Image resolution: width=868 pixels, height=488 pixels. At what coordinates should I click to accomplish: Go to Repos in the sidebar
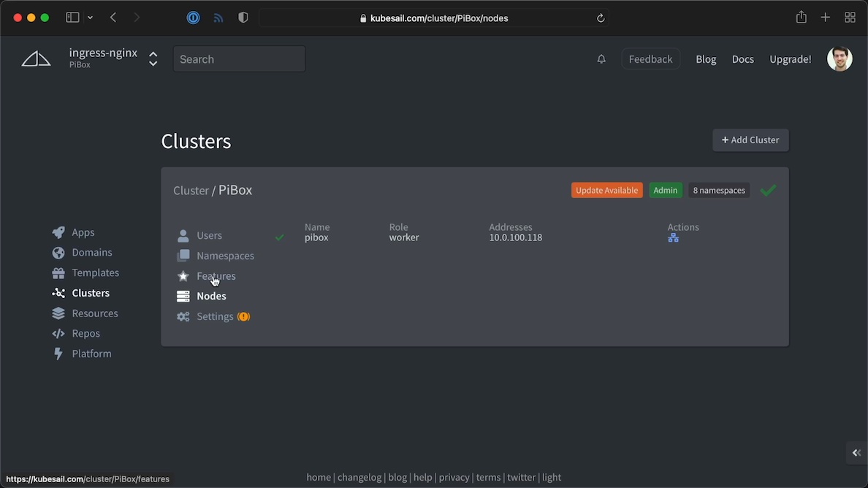[x=85, y=333]
